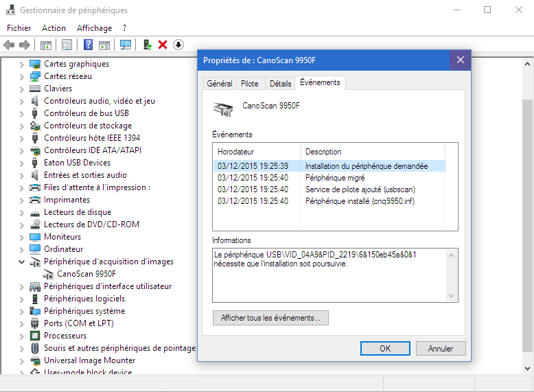This screenshot has height=392, width=534.
Task: Select the Périphérique installé (cnq9950.inf) event
Action: (x=329, y=201)
